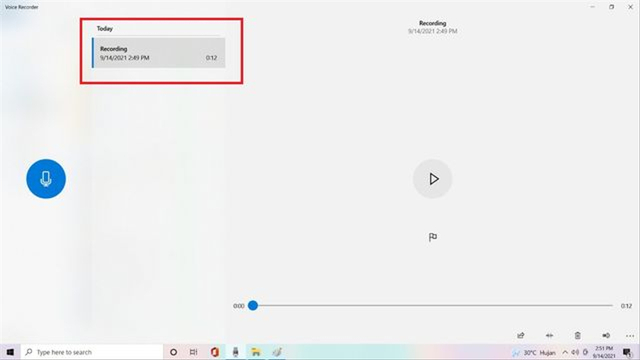Image resolution: width=640 pixels, height=360 pixels.
Task: Trim the recording
Action: click(x=549, y=336)
